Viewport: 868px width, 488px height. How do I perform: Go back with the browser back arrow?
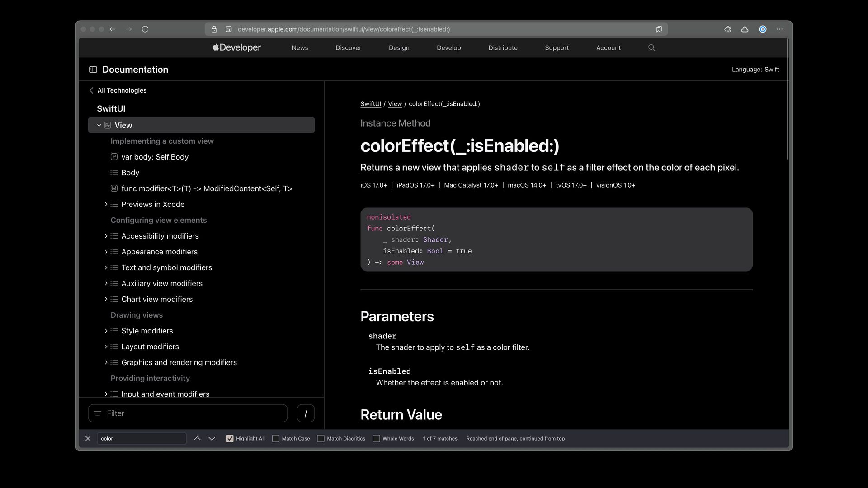coord(113,29)
